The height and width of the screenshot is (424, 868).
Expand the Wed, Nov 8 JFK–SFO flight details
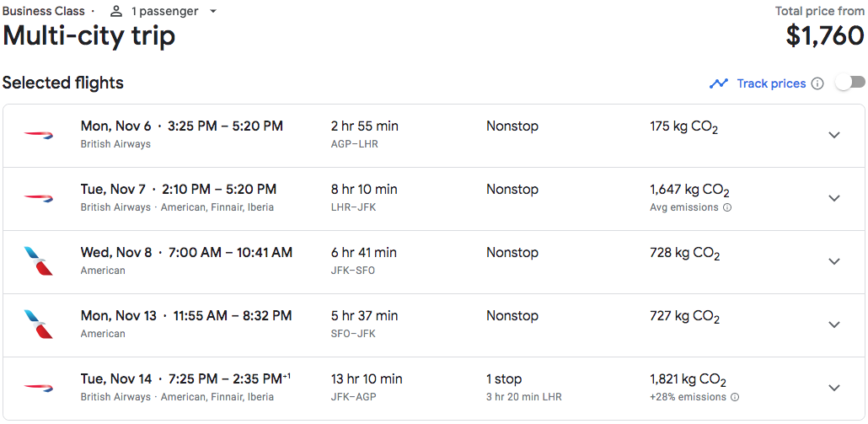point(834,261)
